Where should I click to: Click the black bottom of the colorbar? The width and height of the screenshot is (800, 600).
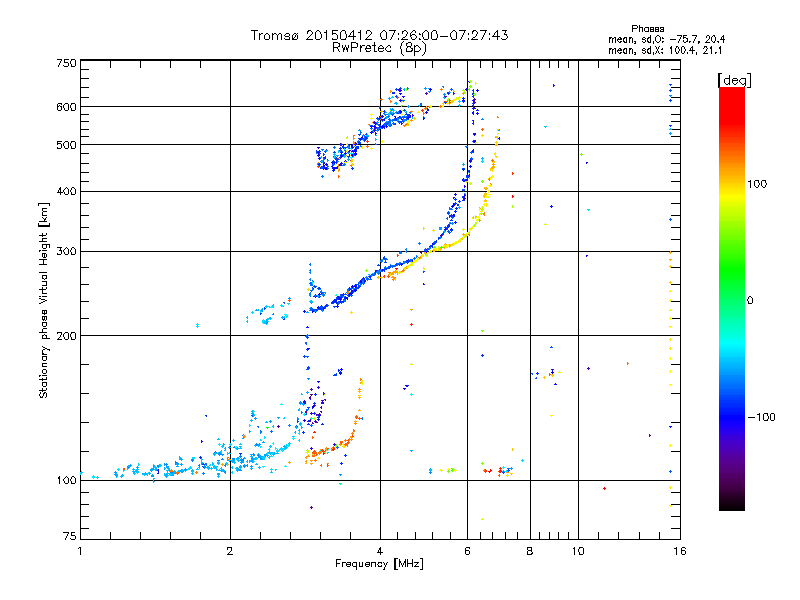pos(732,505)
